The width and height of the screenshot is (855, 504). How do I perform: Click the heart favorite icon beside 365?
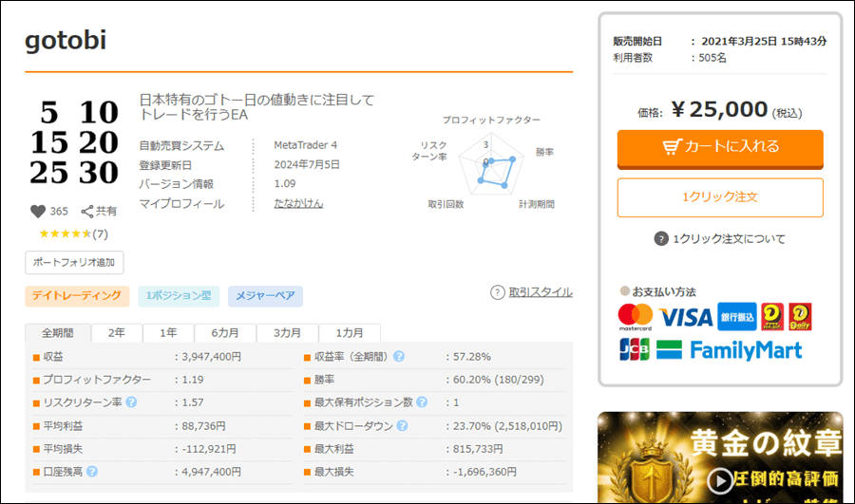click(x=38, y=211)
